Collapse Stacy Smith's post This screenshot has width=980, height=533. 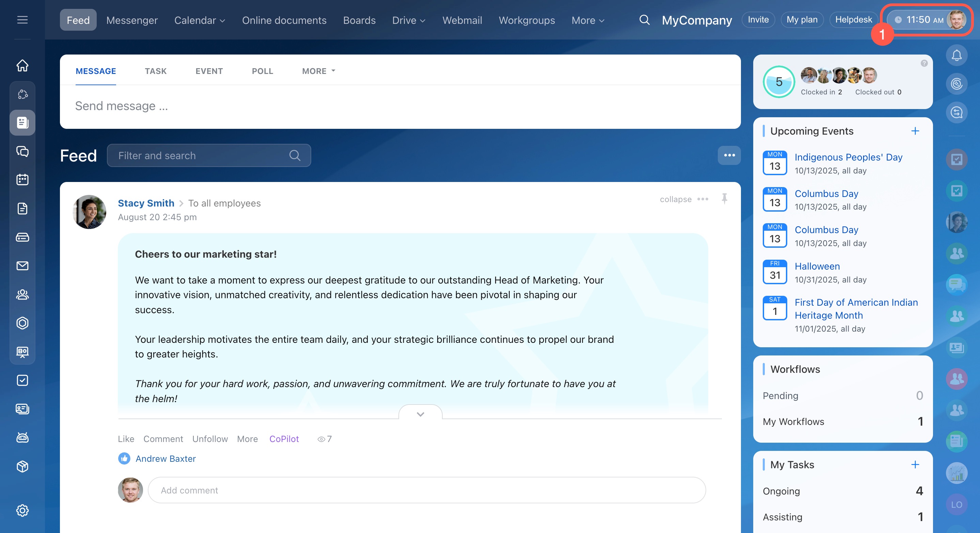(x=675, y=199)
